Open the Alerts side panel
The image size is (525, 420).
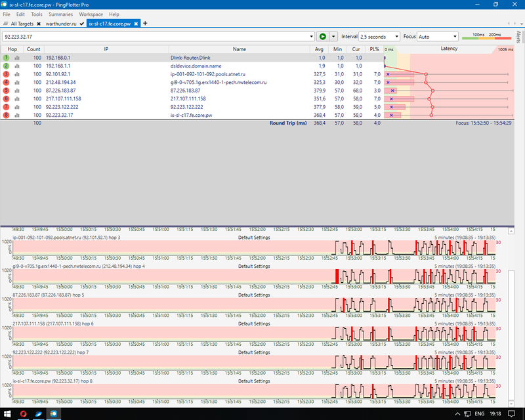click(518, 37)
